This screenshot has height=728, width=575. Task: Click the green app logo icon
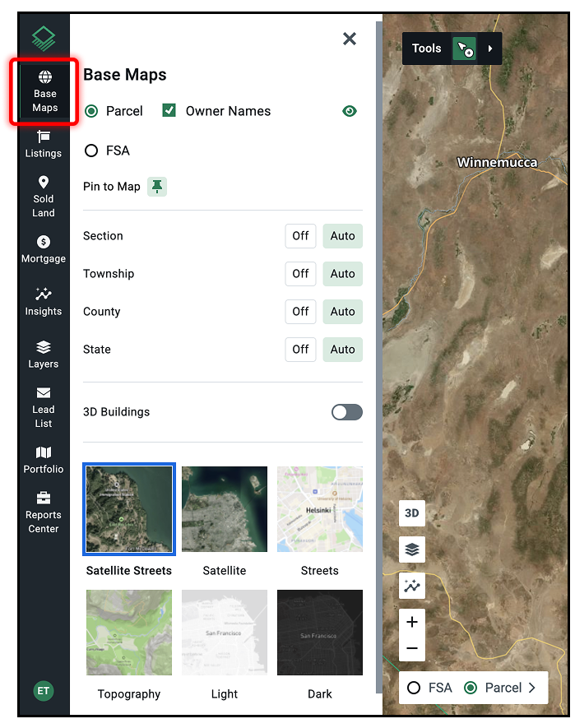44,38
